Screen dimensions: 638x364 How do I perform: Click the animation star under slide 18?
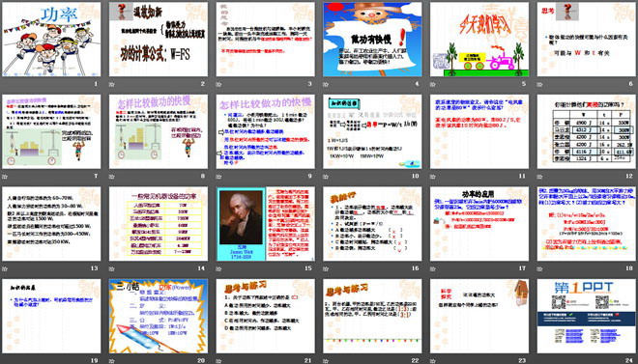pyautogui.click(x=540, y=268)
